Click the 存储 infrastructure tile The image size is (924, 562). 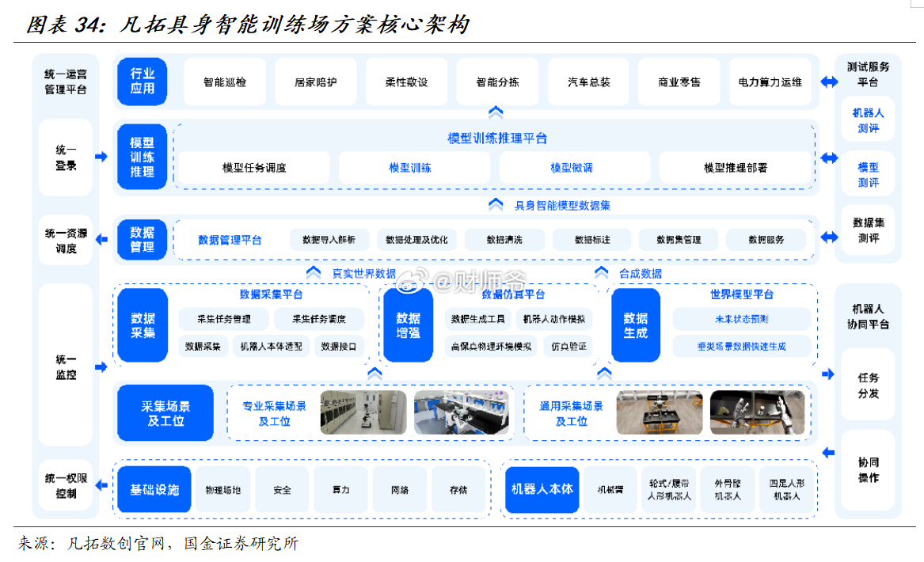pyautogui.click(x=458, y=489)
